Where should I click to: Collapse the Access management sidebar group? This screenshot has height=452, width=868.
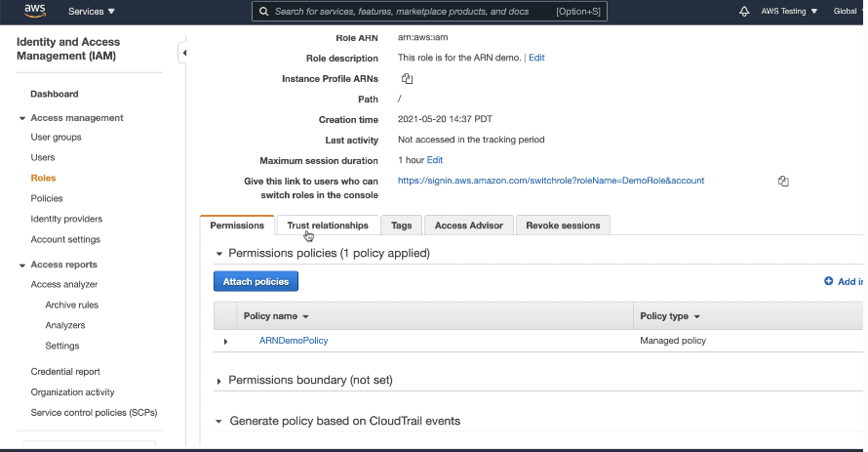[22, 118]
